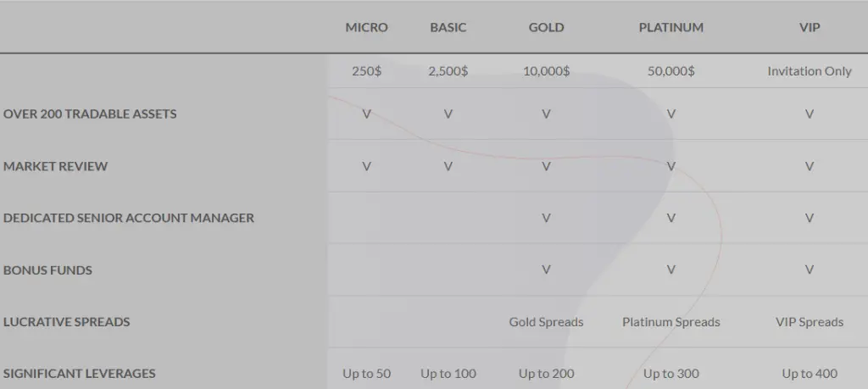Select the BASIC account column header
This screenshot has height=389, width=868.
coord(448,27)
